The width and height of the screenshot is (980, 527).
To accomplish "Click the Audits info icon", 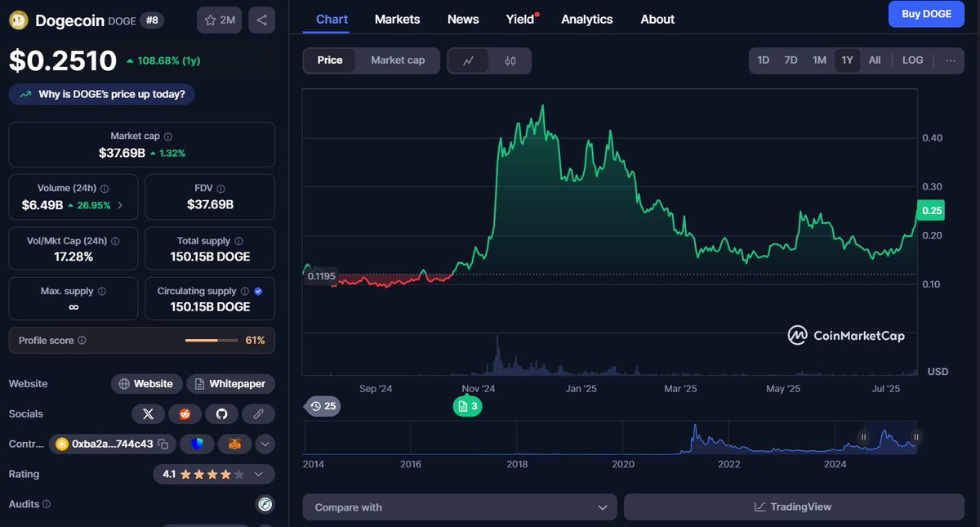I will click(x=47, y=504).
